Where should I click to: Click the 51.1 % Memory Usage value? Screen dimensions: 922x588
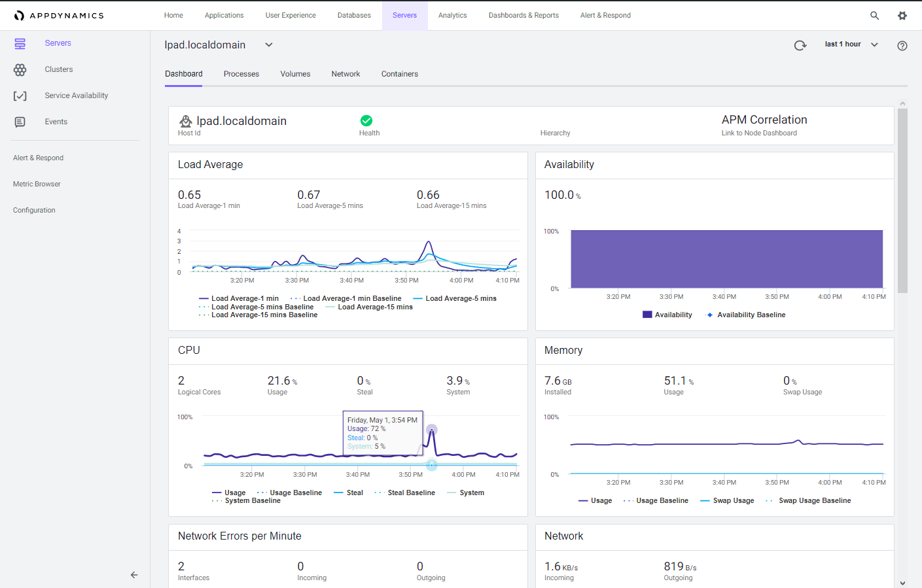[679, 381]
